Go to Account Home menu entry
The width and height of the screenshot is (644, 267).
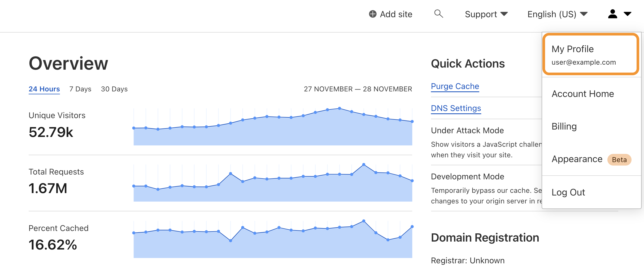coord(583,94)
